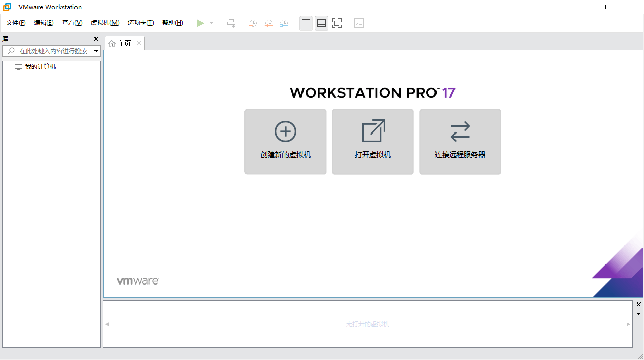The image size is (644, 360).
Task: Click the VMware Workstation title bar icon
Action: pyautogui.click(x=7, y=7)
